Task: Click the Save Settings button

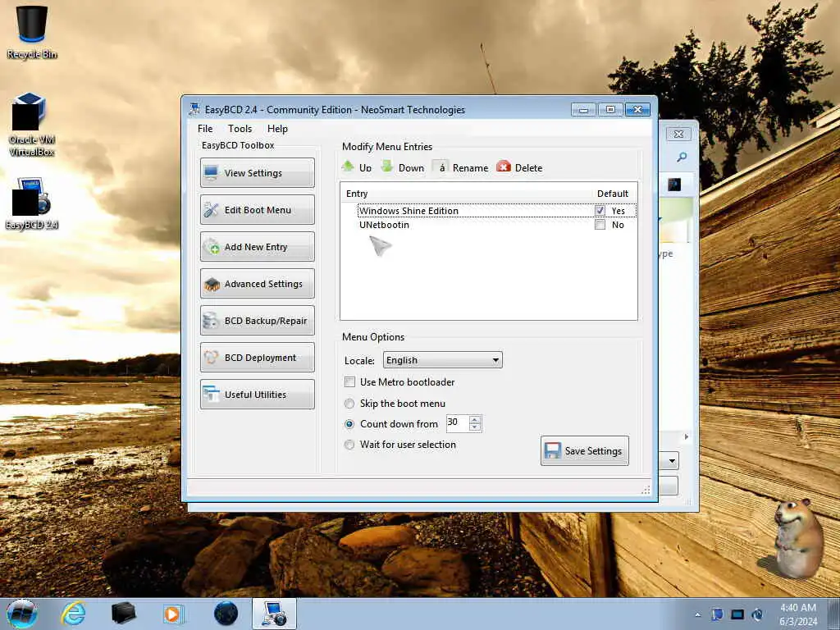Action: click(x=584, y=450)
